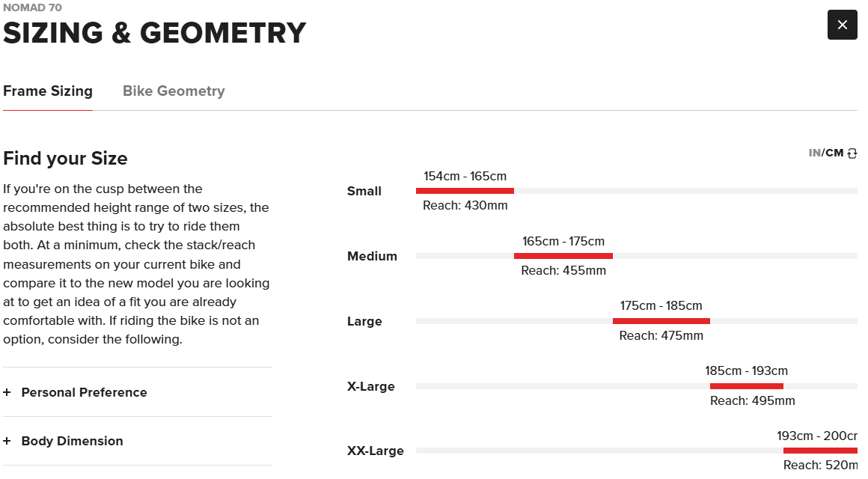The width and height of the screenshot is (868, 479).
Task: Click the Large size red range bar
Action: (x=661, y=321)
